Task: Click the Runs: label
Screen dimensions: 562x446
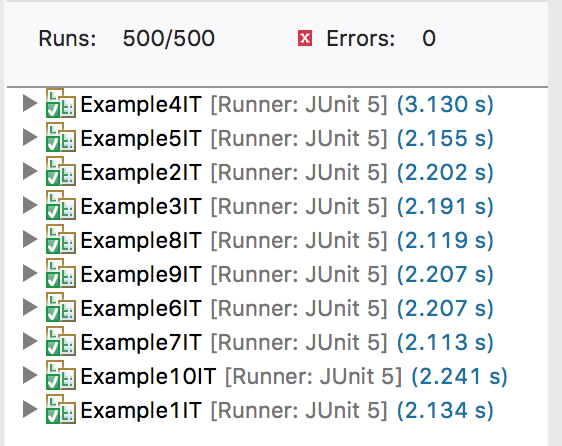Action: pos(67,38)
